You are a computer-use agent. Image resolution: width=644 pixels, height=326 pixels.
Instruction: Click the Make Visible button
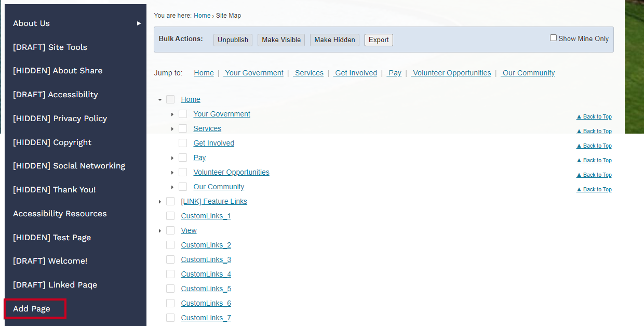pos(281,40)
